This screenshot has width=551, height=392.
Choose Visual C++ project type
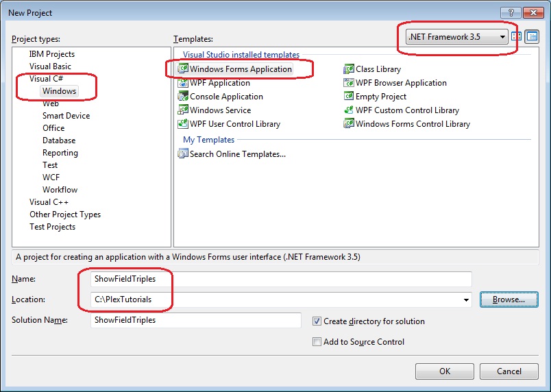pyautogui.click(x=49, y=202)
